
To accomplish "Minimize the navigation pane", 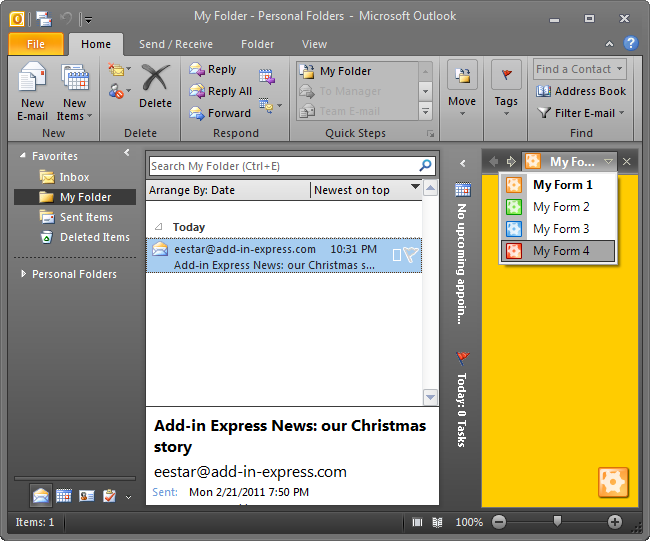I will point(127,153).
